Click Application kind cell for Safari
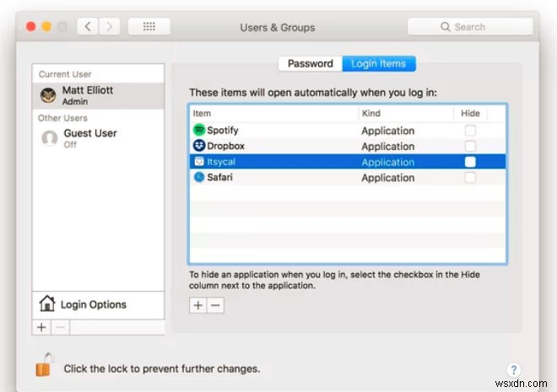 [x=387, y=178]
